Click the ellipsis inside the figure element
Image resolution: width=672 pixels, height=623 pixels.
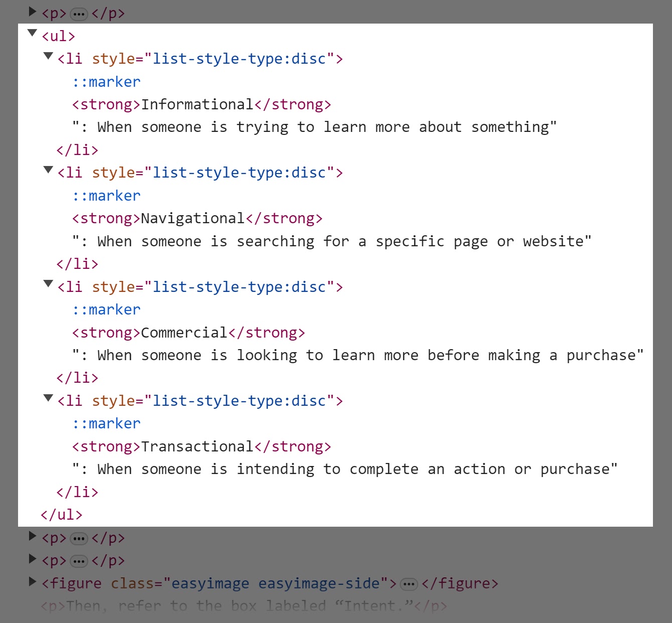tap(409, 584)
